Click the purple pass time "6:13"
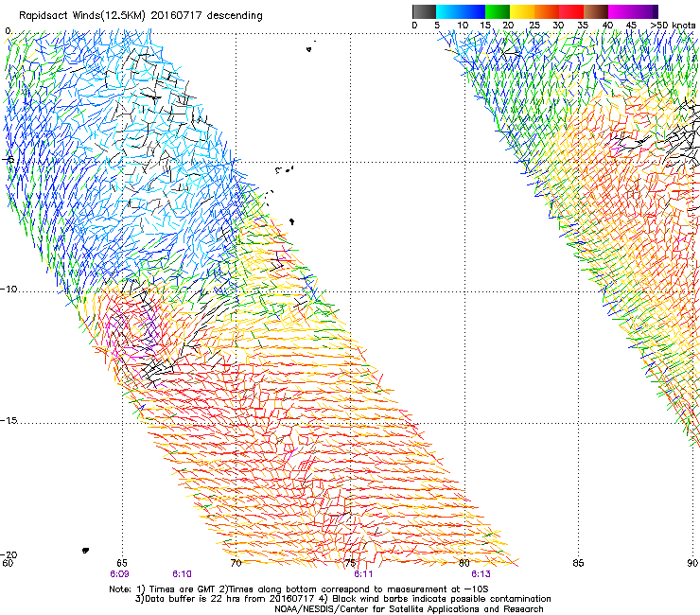 pos(481,574)
